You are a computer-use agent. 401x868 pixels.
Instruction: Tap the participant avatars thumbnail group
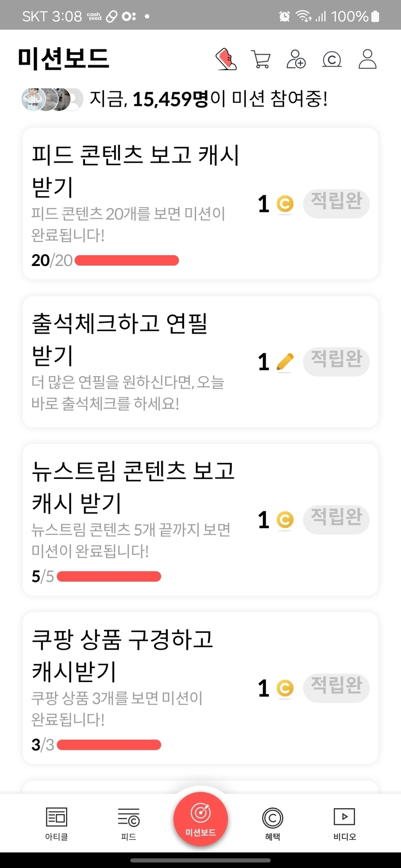tap(52, 99)
